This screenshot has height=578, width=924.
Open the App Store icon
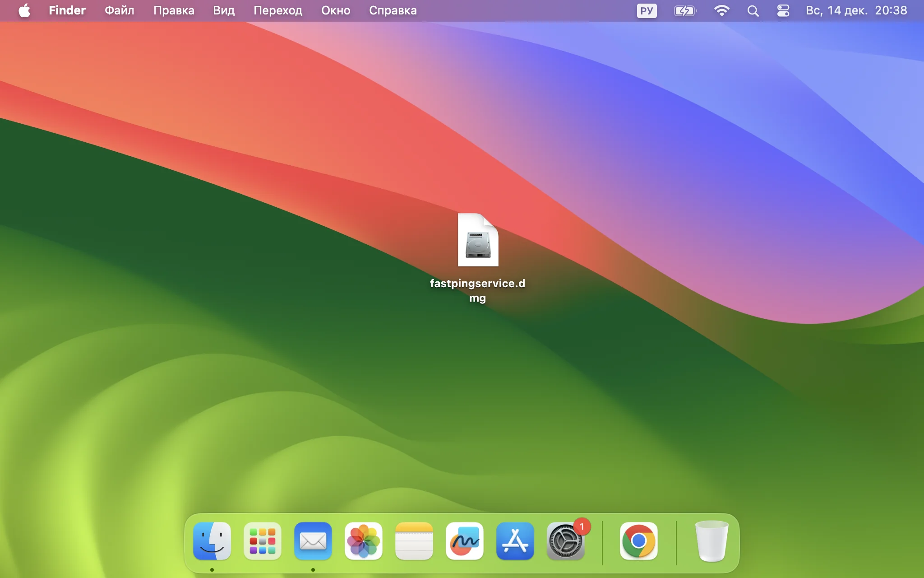(x=515, y=541)
